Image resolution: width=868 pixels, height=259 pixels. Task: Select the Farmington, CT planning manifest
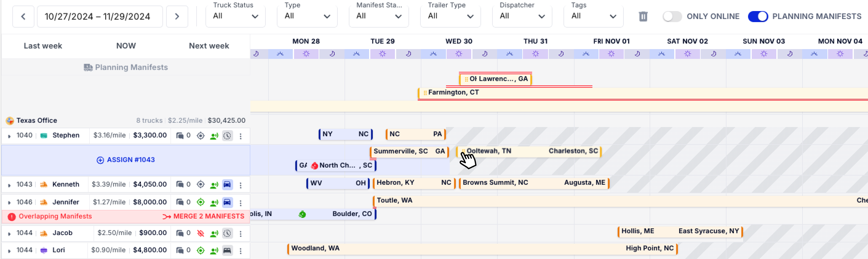tap(453, 92)
